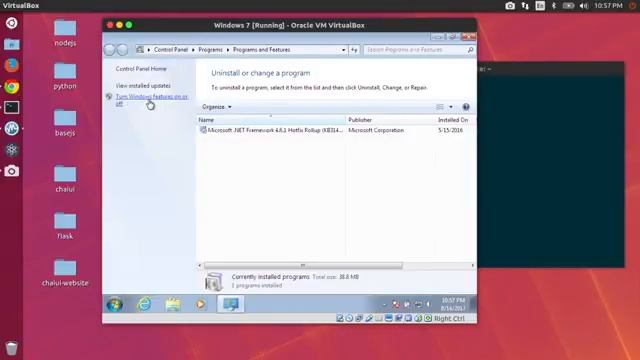The width and height of the screenshot is (640, 360).
Task: Select the nodejs desktop folder
Action: (65, 33)
